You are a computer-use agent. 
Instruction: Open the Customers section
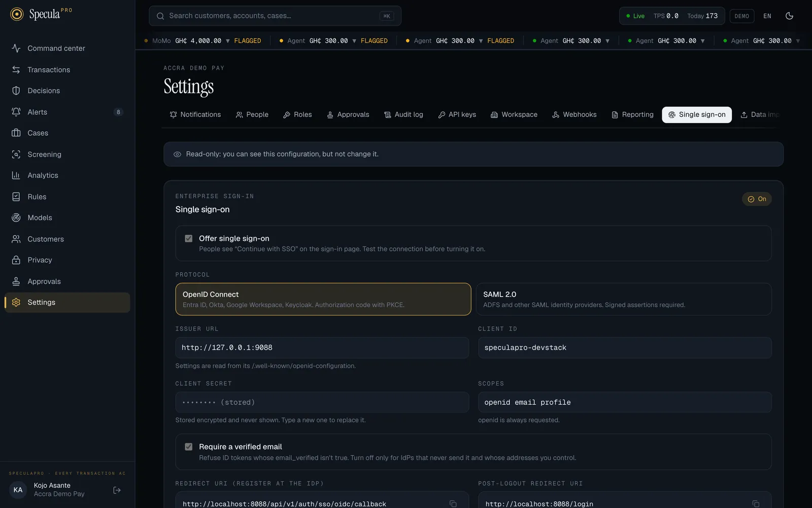67,239
